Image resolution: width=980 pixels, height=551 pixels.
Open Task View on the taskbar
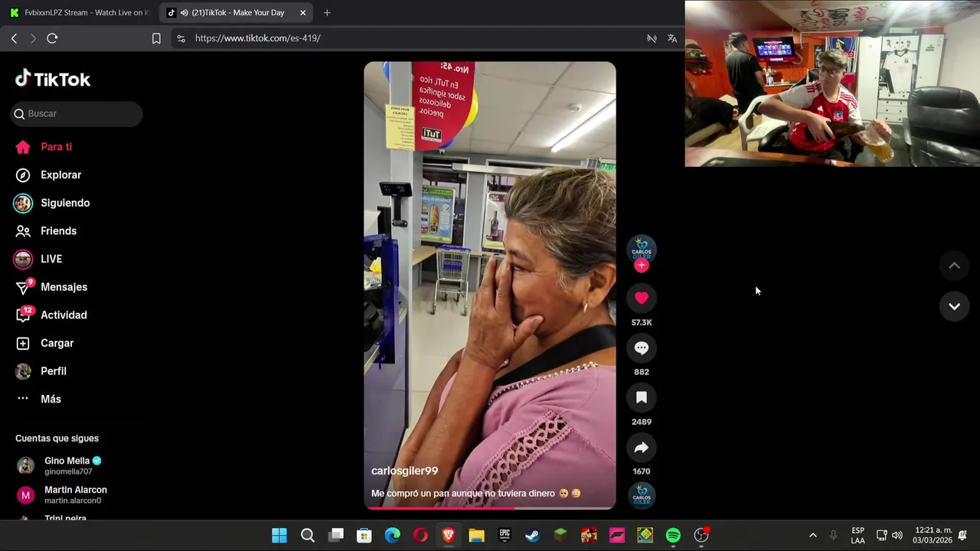point(336,536)
